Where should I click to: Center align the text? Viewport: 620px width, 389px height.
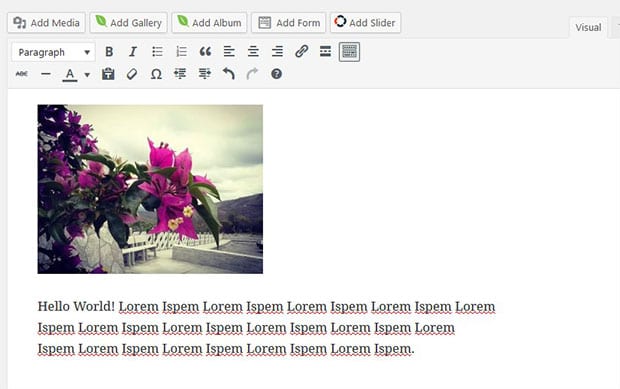click(253, 52)
